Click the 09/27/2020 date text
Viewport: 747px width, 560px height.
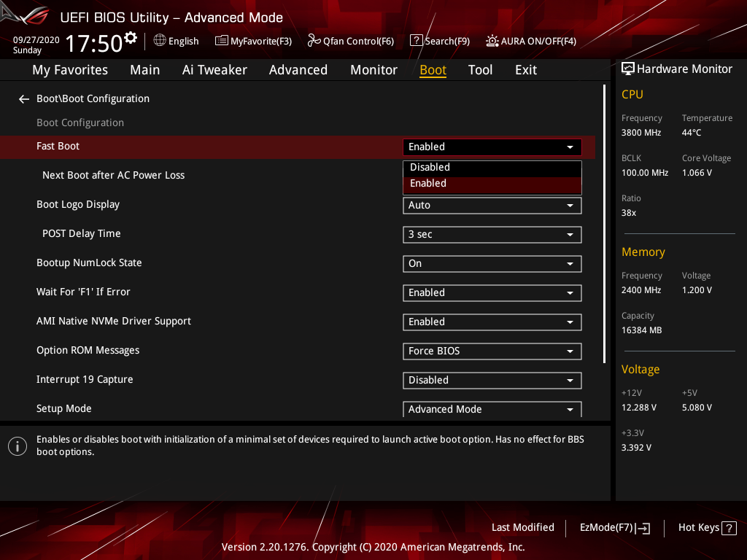click(x=36, y=40)
